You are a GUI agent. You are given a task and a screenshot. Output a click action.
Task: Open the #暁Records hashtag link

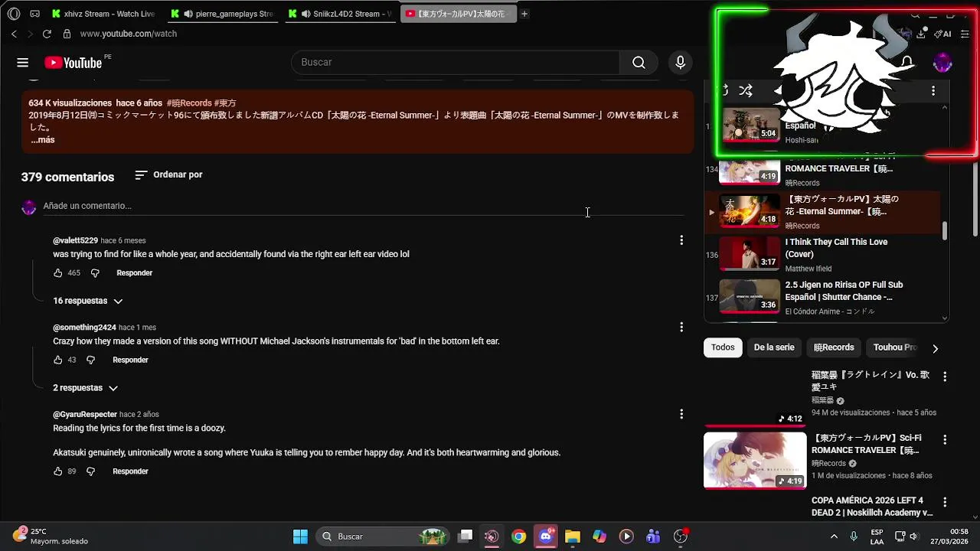[189, 103]
